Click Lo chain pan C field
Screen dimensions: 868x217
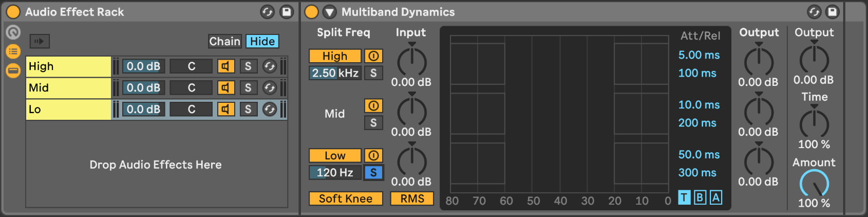click(x=191, y=110)
